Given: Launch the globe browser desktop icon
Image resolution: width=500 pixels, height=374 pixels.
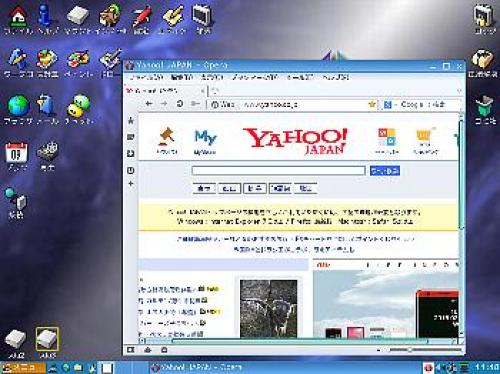Looking at the screenshot, I should point(18,105).
